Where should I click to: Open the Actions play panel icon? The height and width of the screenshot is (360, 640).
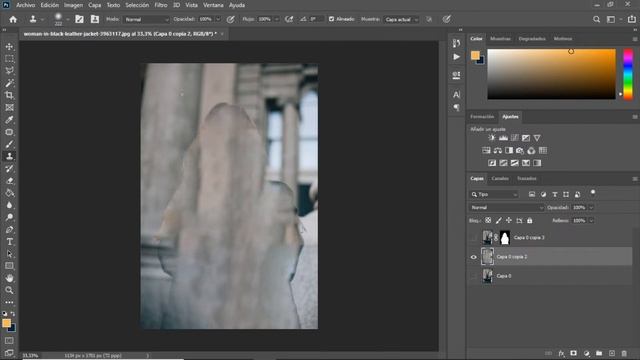coord(456,57)
